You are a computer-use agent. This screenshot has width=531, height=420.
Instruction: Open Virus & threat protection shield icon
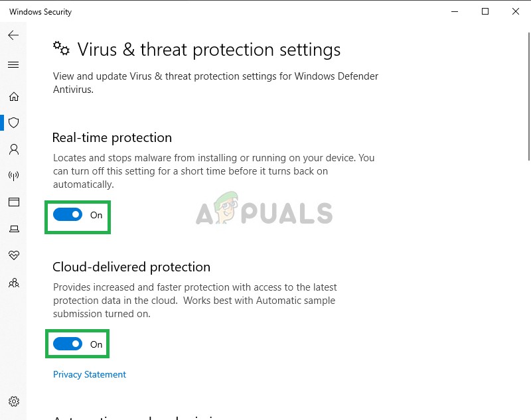point(13,123)
